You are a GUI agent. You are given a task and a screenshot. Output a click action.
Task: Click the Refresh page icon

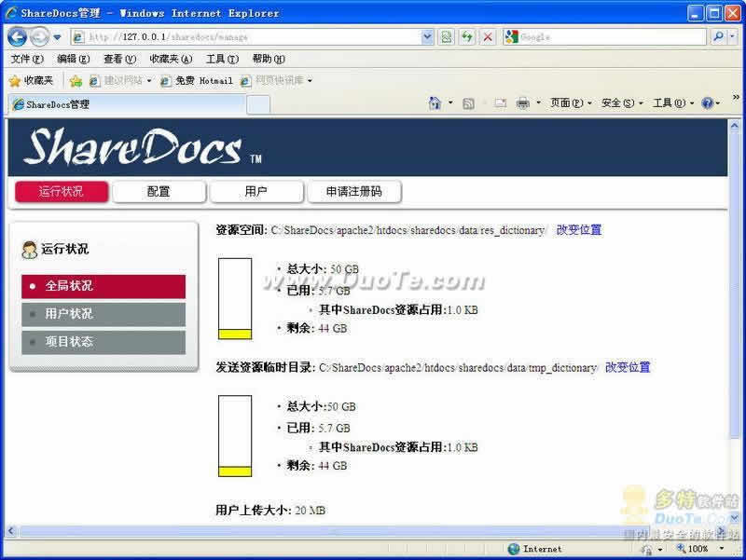click(x=467, y=37)
